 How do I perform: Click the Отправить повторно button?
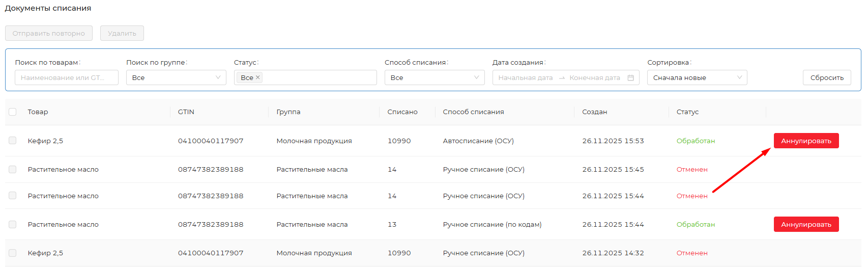point(49,33)
